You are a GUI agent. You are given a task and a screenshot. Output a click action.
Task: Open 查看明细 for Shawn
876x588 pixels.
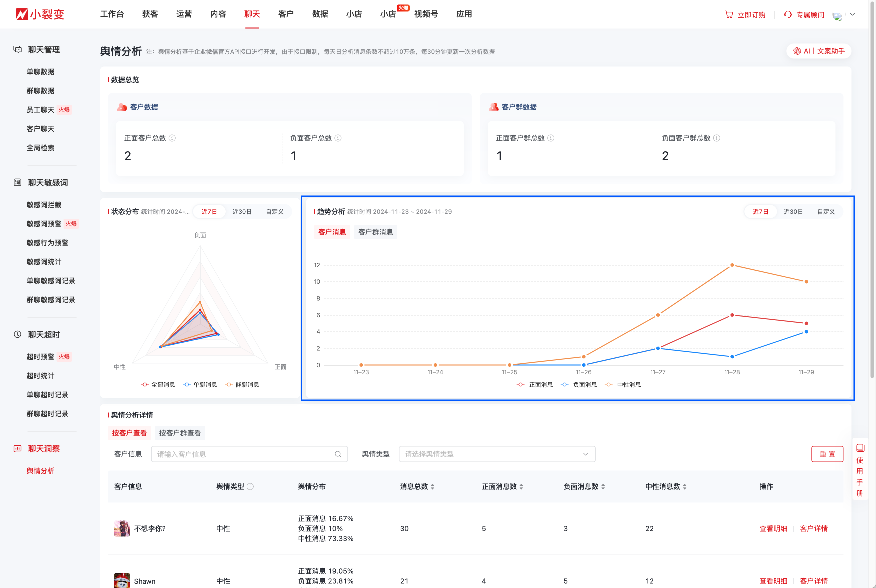(x=773, y=581)
